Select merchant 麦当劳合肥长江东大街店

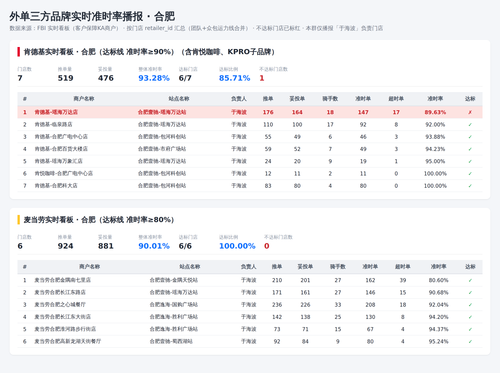62,317
